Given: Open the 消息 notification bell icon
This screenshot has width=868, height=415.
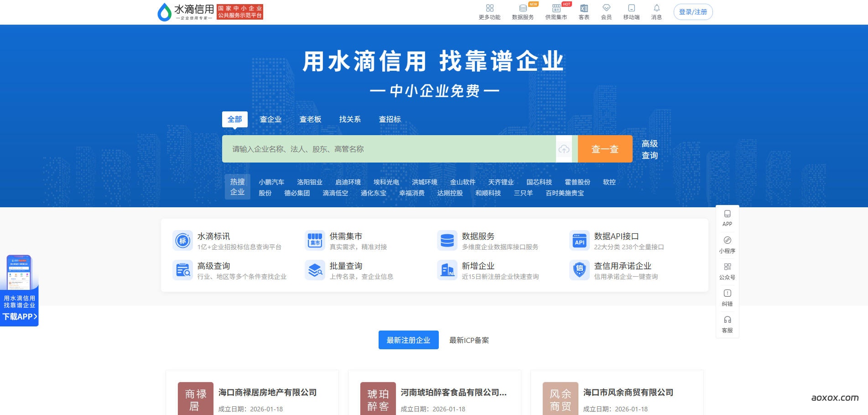Looking at the screenshot, I should pos(657,9).
